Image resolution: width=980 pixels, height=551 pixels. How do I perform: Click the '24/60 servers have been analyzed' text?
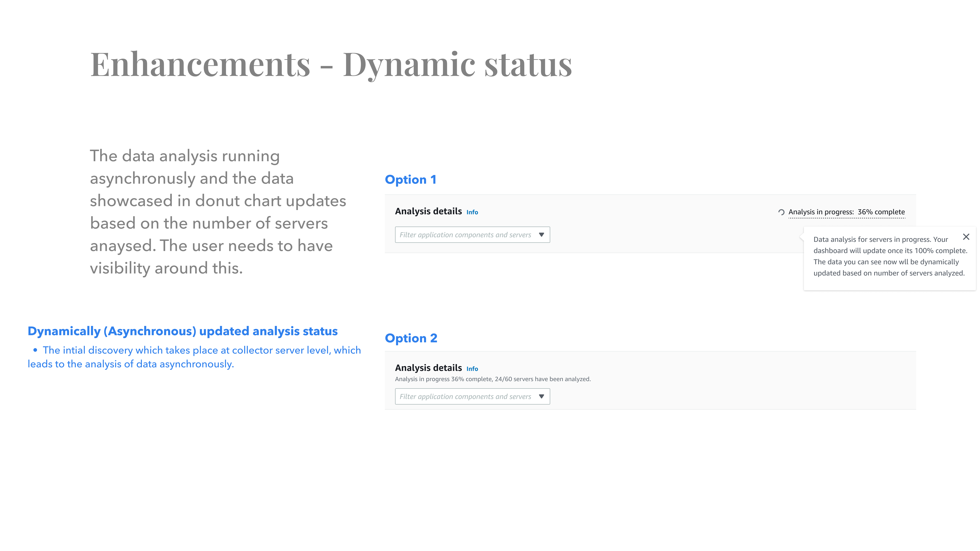click(543, 379)
